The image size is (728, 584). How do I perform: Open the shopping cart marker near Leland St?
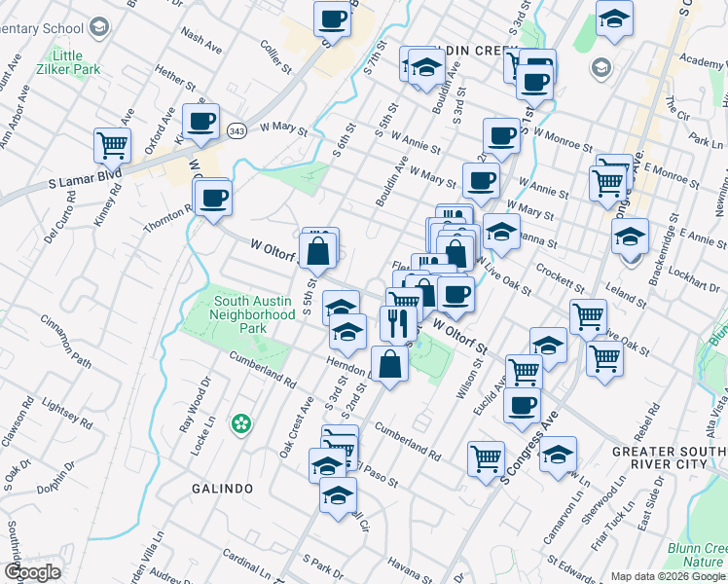tap(588, 319)
